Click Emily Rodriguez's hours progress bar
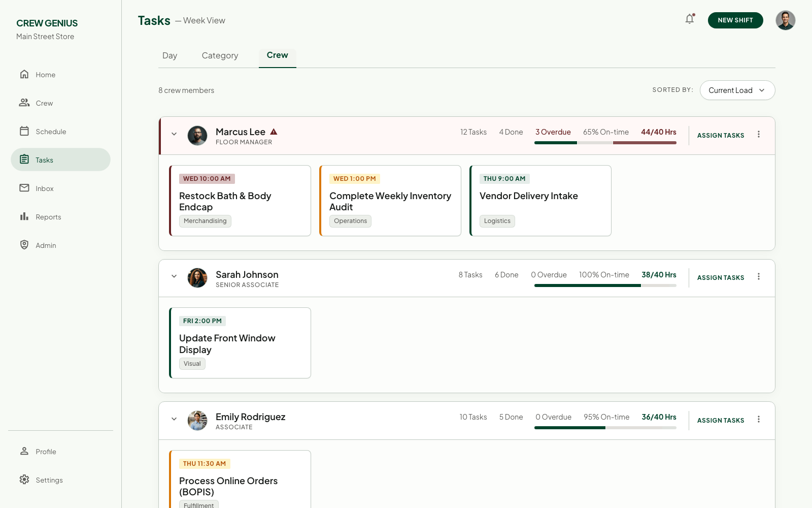This screenshot has width=812, height=508. [605, 428]
